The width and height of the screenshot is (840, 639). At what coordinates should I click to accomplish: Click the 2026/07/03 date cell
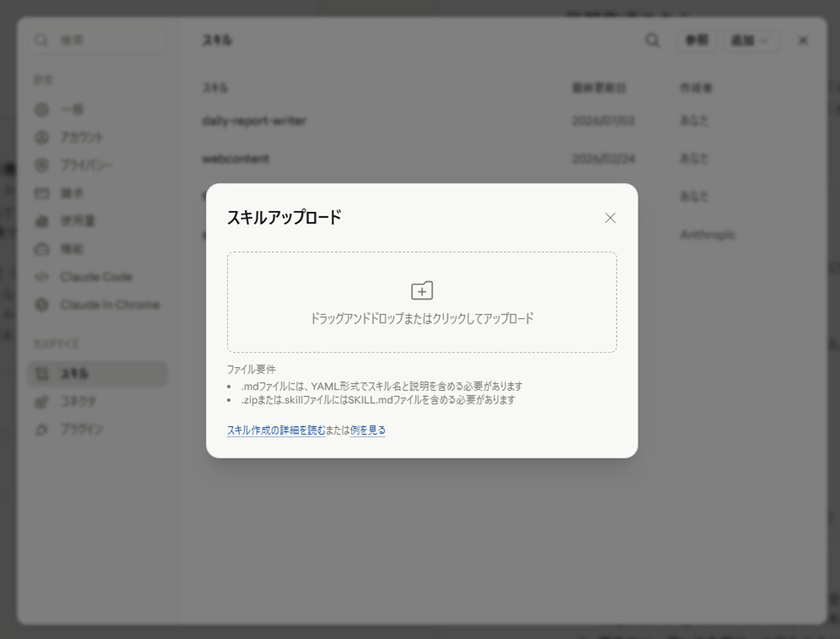[x=603, y=121]
